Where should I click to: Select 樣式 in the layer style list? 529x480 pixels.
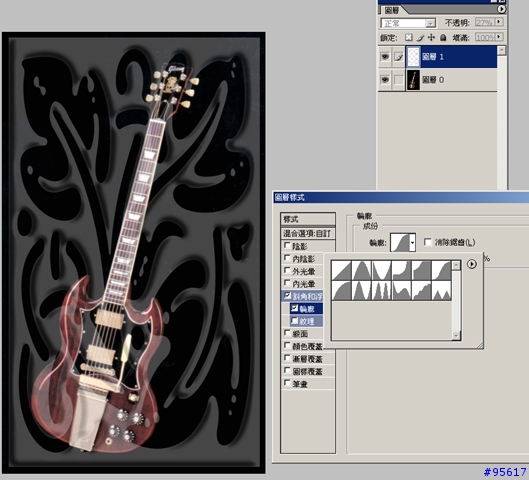(x=308, y=219)
